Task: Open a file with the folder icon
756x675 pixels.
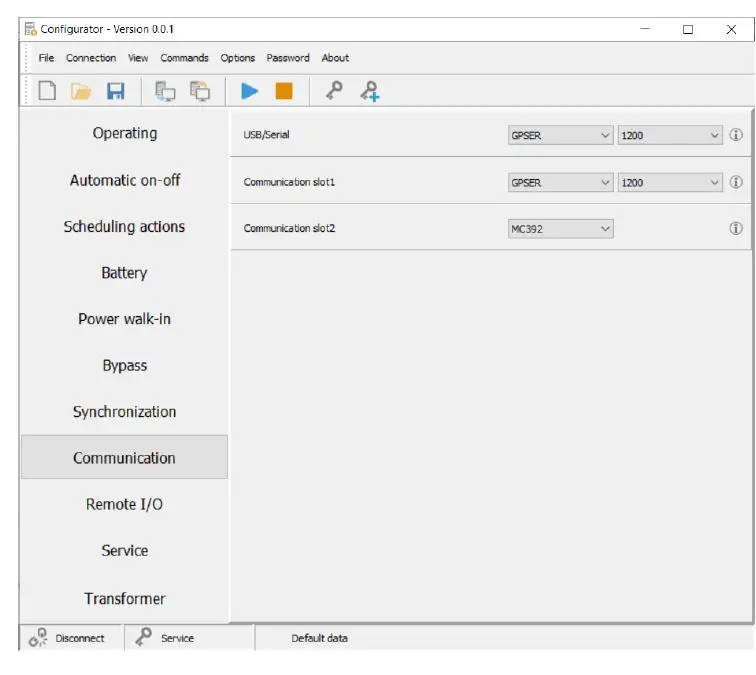Action: (81, 91)
